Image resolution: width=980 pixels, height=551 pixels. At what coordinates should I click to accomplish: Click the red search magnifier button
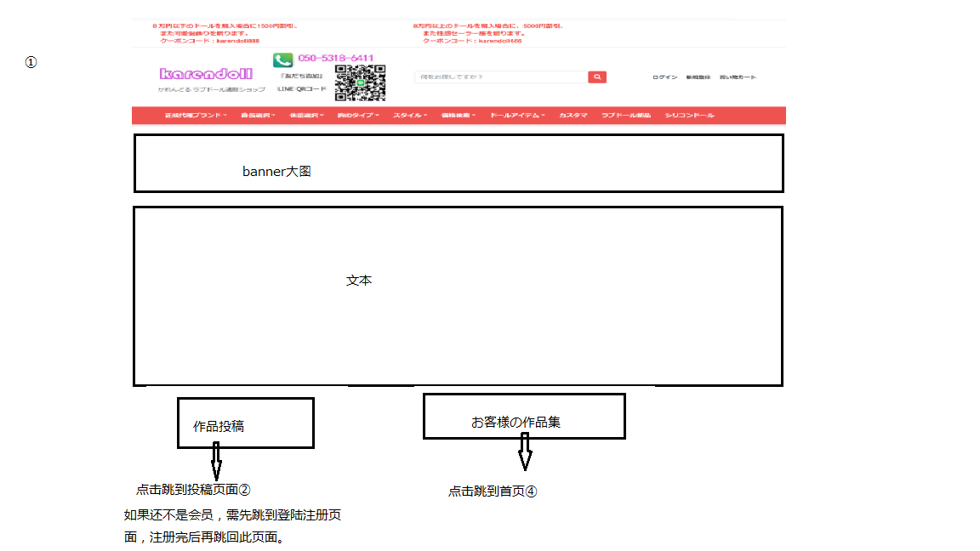(x=597, y=77)
